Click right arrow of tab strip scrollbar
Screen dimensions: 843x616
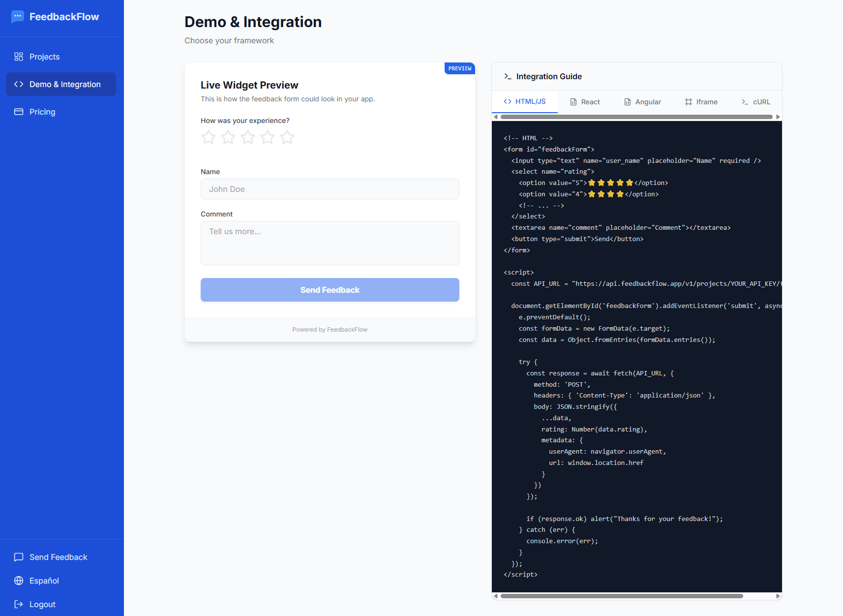[x=778, y=117]
